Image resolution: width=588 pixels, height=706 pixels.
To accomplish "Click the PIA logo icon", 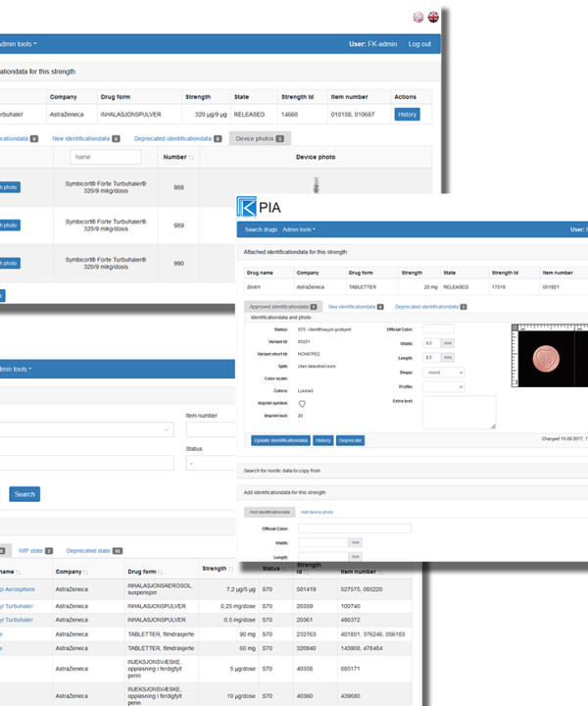I will (245, 207).
